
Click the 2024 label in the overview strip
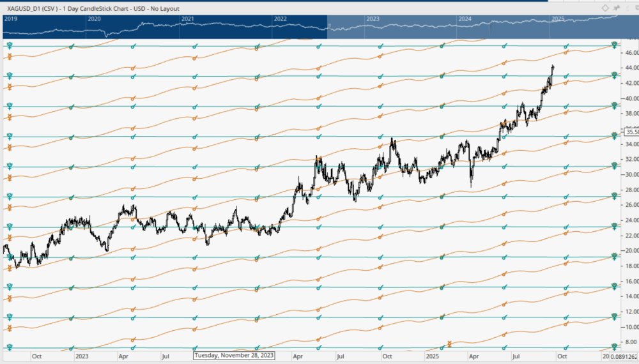pyautogui.click(x=465, y=20)
